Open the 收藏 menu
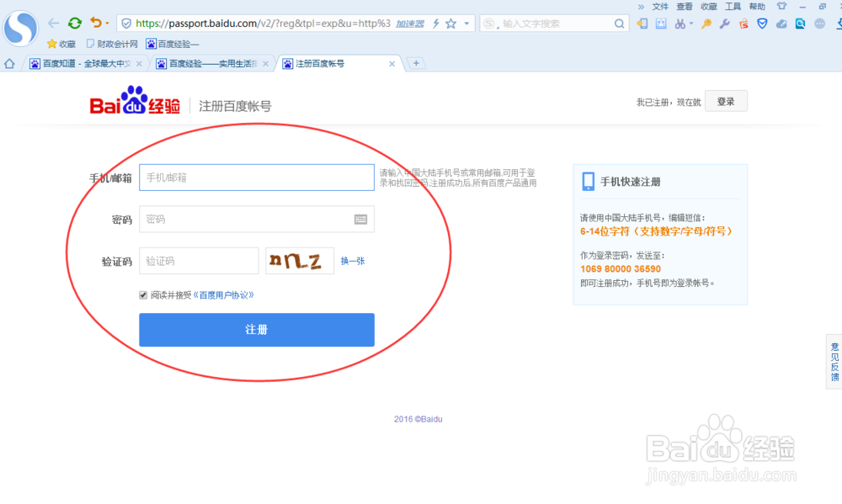This screenshot has height=504, width=842. click(x=709, y=7)
